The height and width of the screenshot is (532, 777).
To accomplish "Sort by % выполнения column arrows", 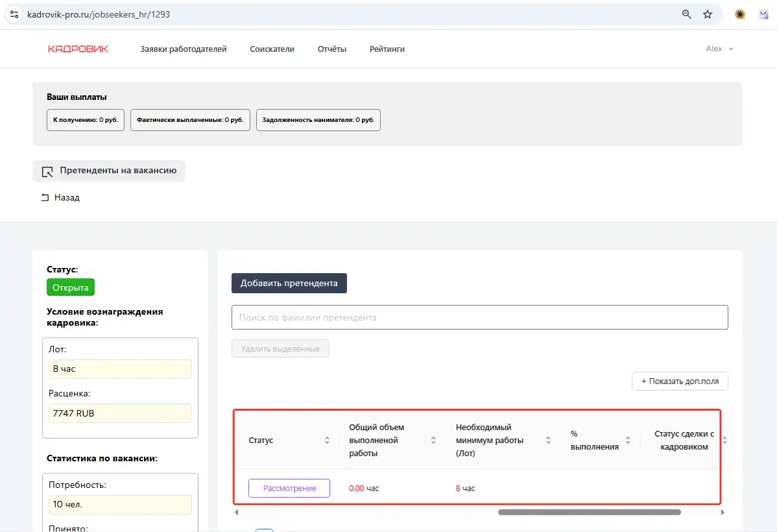I will (x=628, y=440).
